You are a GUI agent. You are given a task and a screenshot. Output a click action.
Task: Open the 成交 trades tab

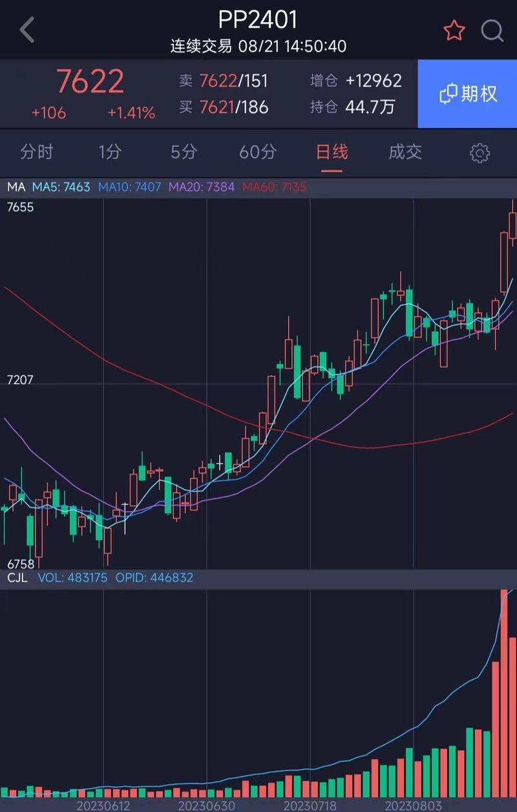click(405, 153)
